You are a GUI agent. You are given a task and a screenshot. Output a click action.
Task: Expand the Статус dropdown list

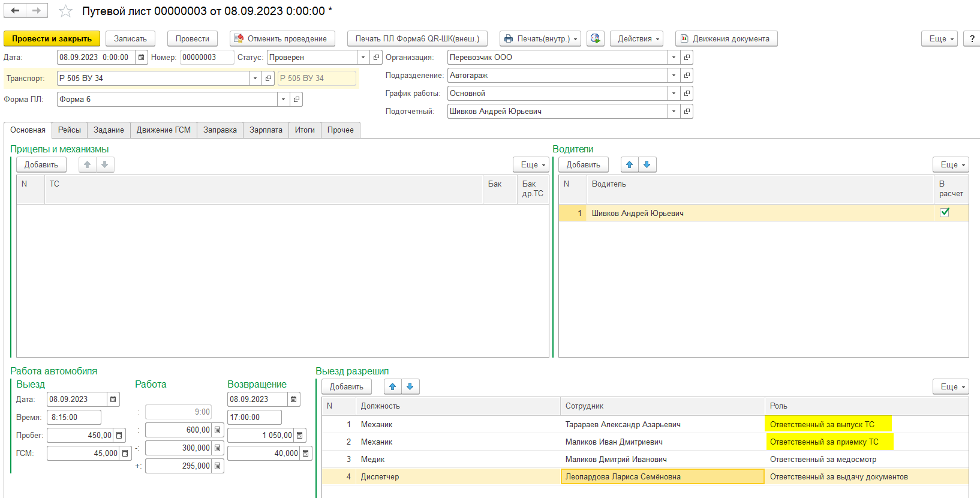363,58
